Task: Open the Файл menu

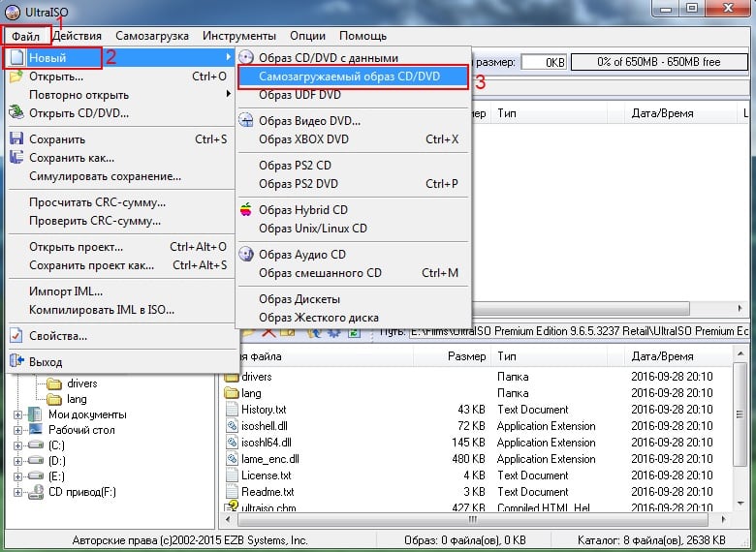Action: pos(25,36)
